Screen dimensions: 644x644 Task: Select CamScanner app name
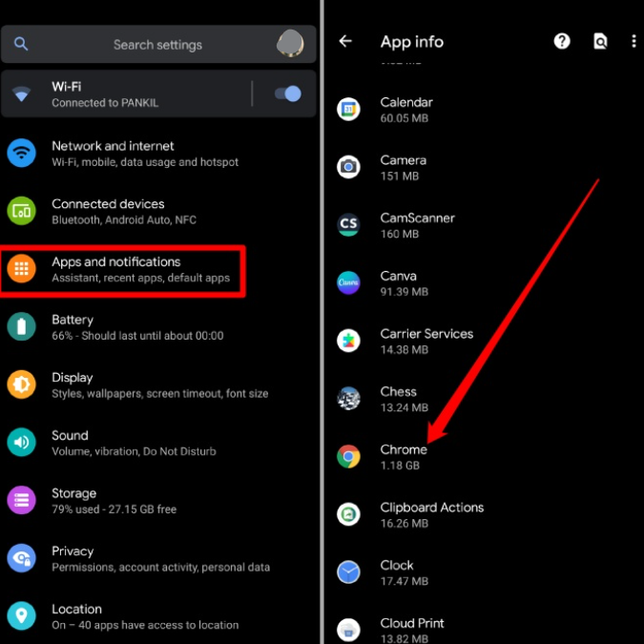tap(417, 218)
